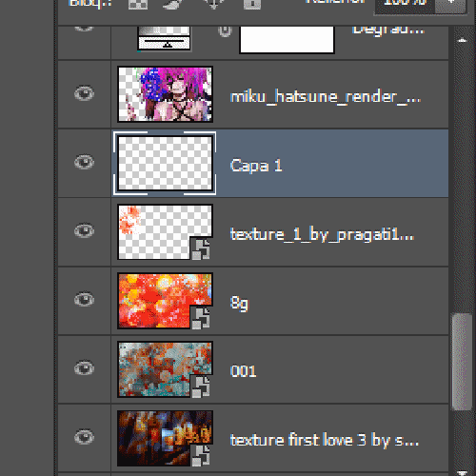Hide the 001 layer

tap(84, 368)
